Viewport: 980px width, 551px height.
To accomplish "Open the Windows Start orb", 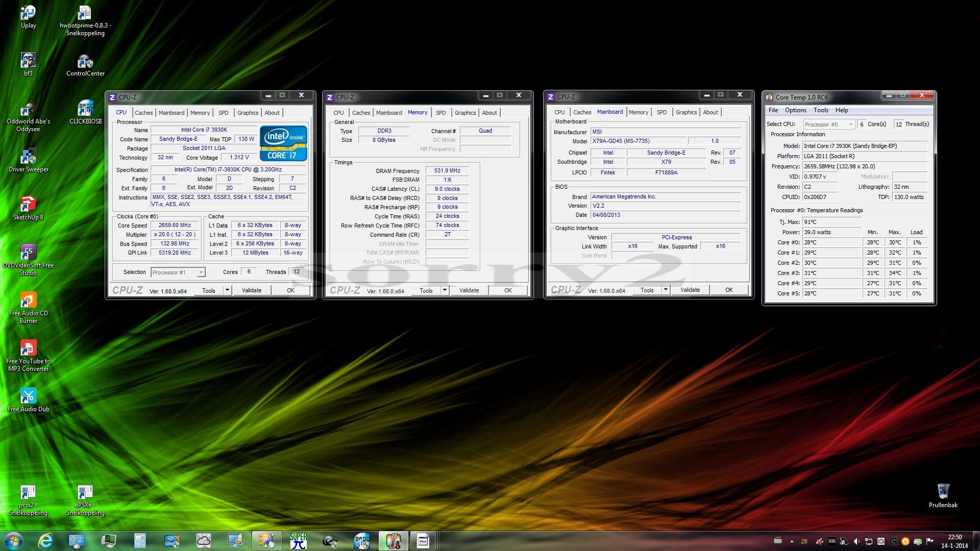I will click(13, 541).
